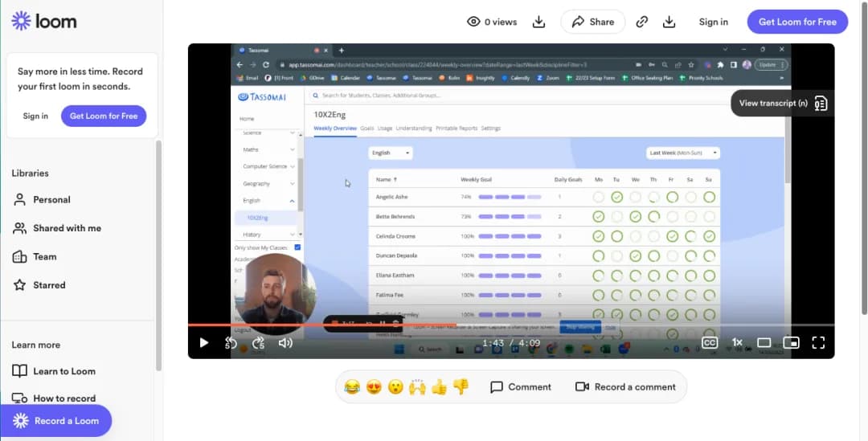Mute the video with the speaker icon

285,343
